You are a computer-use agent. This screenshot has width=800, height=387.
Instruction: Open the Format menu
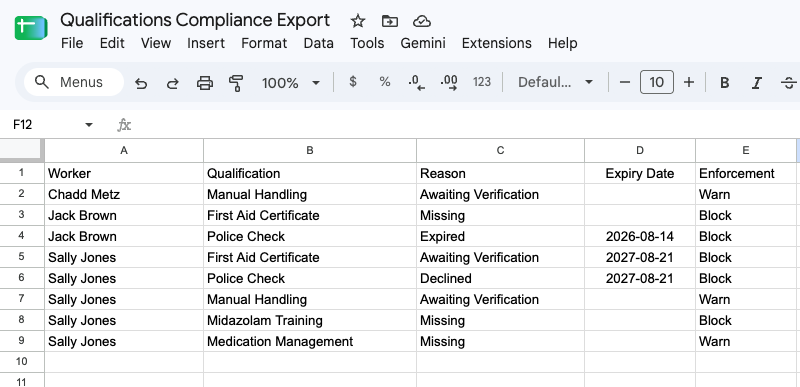coord(264,43)
